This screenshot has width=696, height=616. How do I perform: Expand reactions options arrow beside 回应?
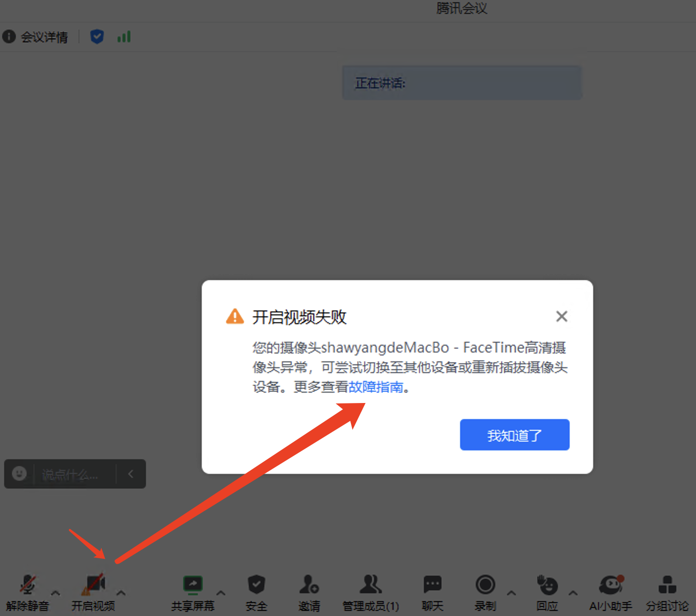tap(573, 593)
